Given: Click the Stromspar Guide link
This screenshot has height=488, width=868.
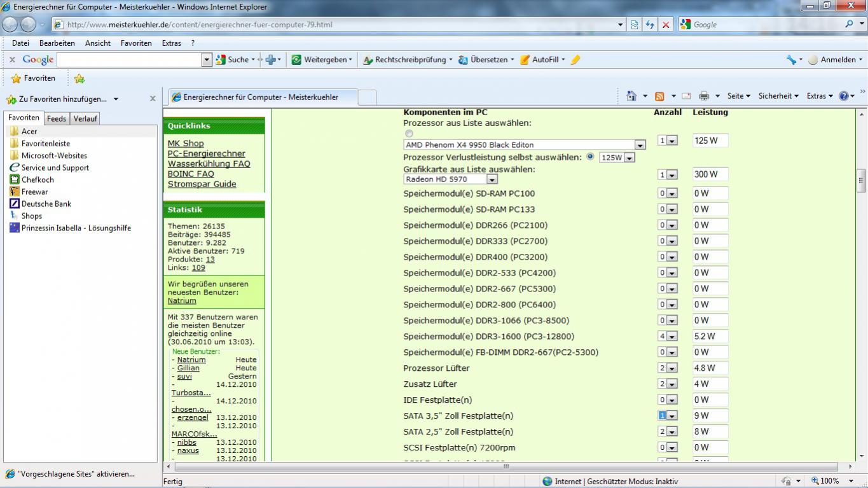Looking at the screenshot, I should tap(202, 184).
